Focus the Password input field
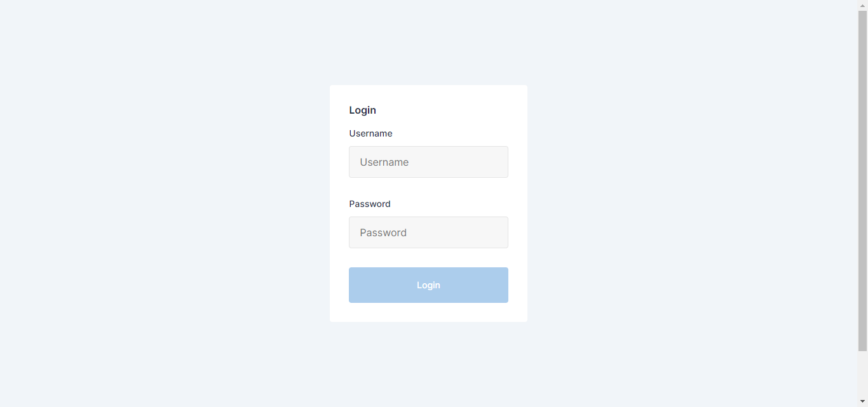Screen dimensions: 868x407 tap(428, 232)
